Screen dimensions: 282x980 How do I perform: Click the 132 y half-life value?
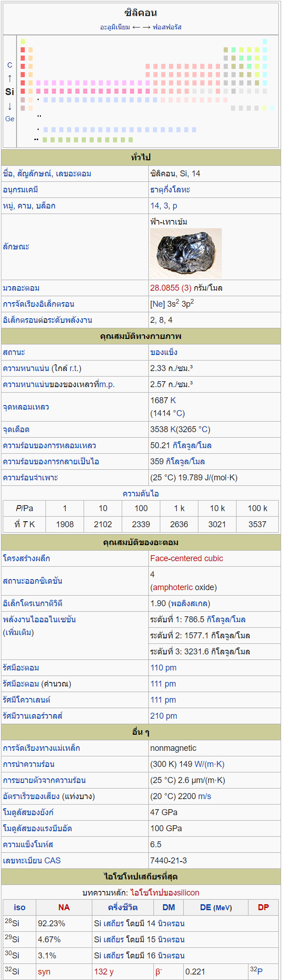click(x=104, y=972)
